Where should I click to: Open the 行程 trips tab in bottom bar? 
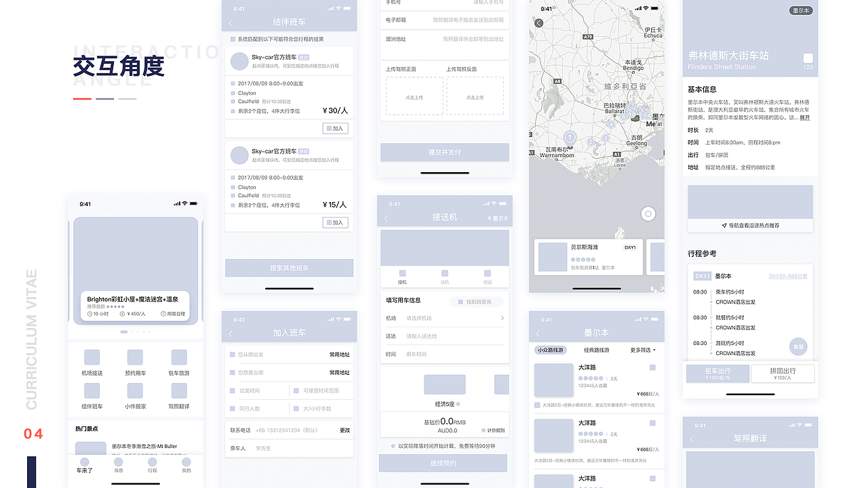(x=152, y=465)
